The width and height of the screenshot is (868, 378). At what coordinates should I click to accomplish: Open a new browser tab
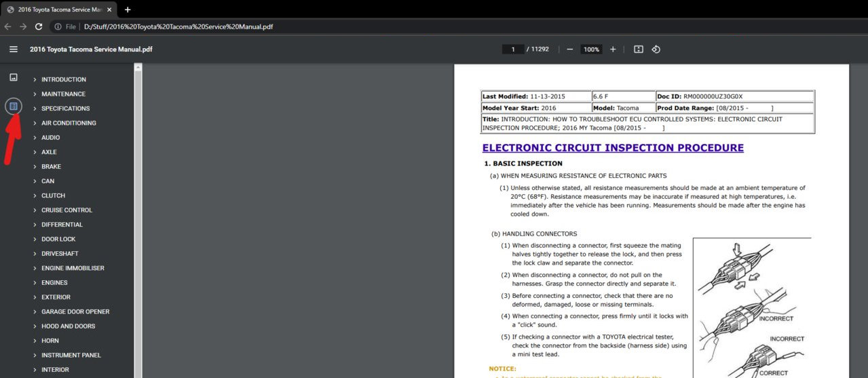pyautogui.click(x=128, y=10)
